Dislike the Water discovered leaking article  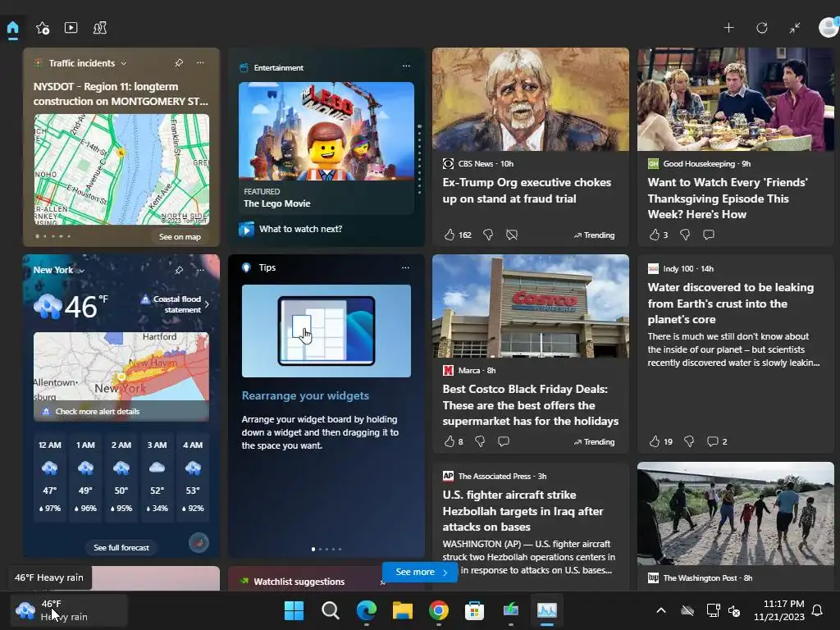[689, 441]
